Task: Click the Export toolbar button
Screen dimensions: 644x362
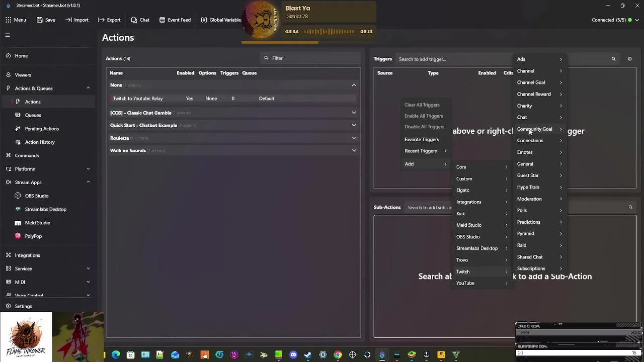Action: click(x=109, y=20)
